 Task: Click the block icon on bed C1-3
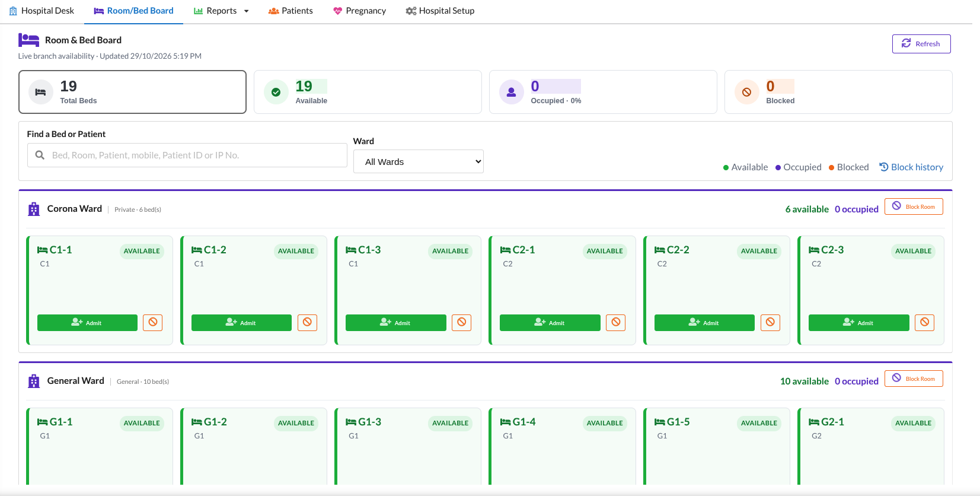(461, 322)
